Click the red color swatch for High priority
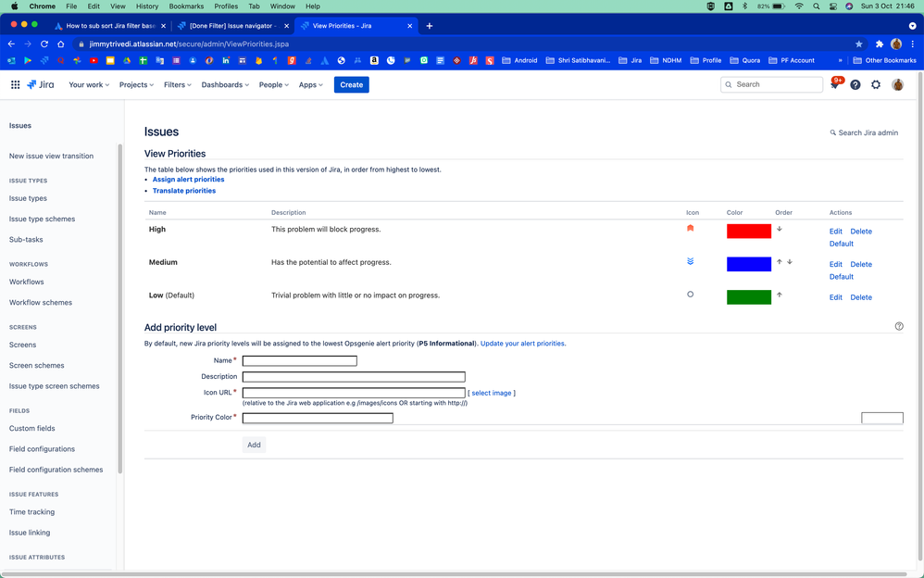This screenshot has width=924, height=578. pos(748,230)
